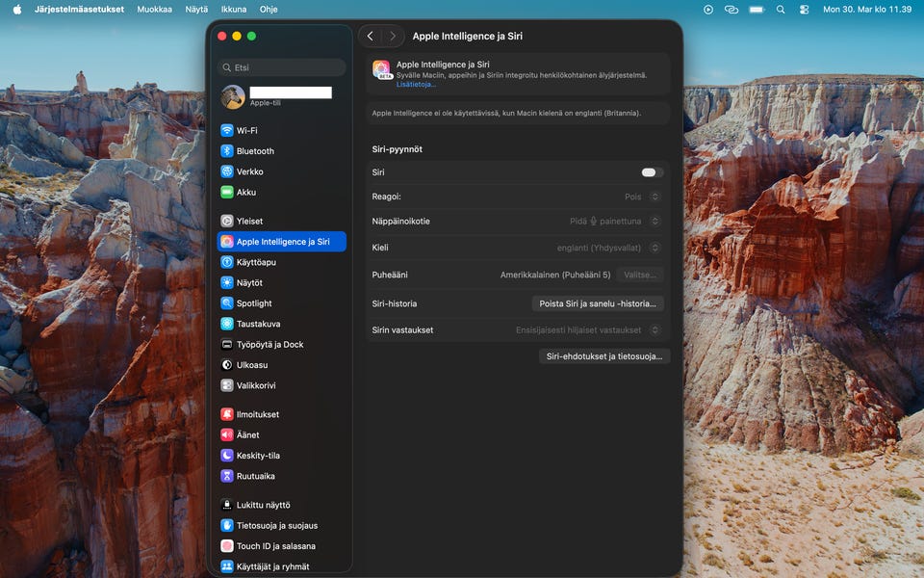The width and height of the screenshot is (924, 578).
Task: Click Siri-ehdotukset ja tietosuoja button
Action: 604,356
